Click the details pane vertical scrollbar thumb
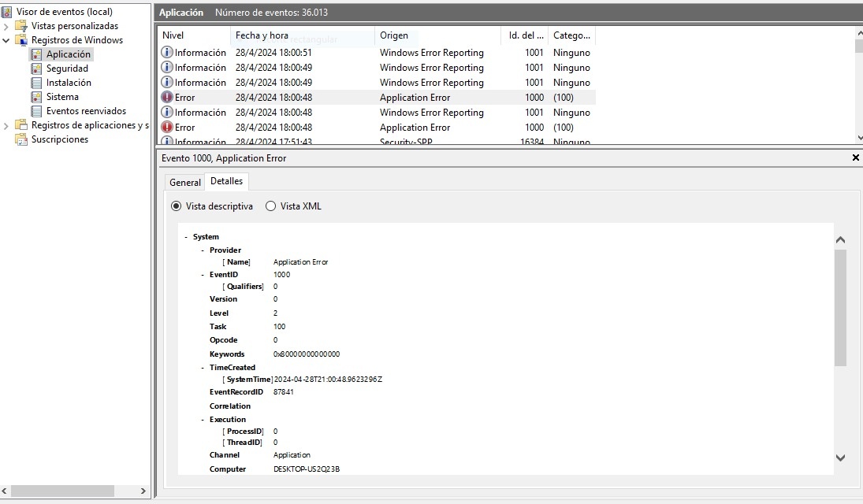The width and height of the screenshot is (863, 504). tap(840, 307)
